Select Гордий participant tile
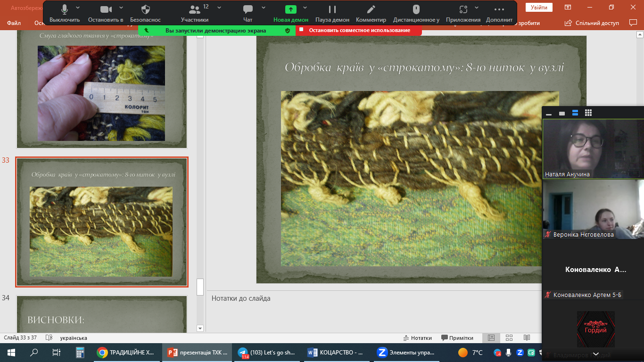The width and height of the screenshot is (644, 362). tap(593, 330)
